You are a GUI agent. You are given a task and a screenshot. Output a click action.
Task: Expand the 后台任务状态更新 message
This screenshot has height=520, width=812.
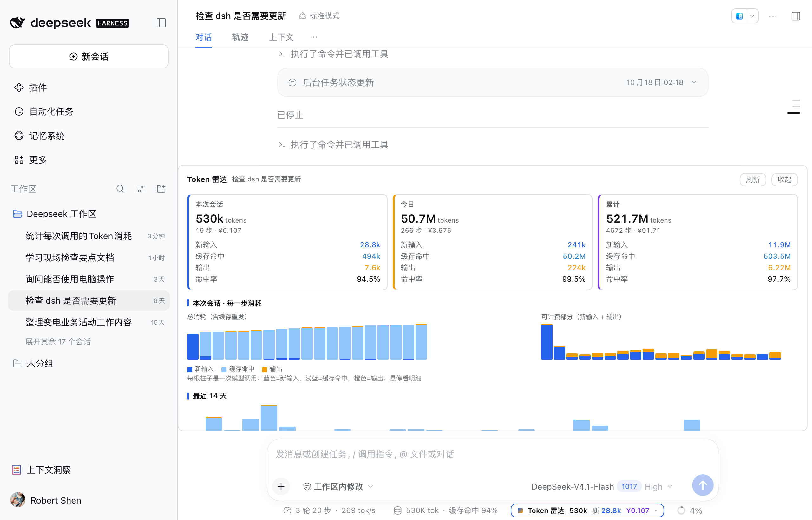tap(493, 82)
